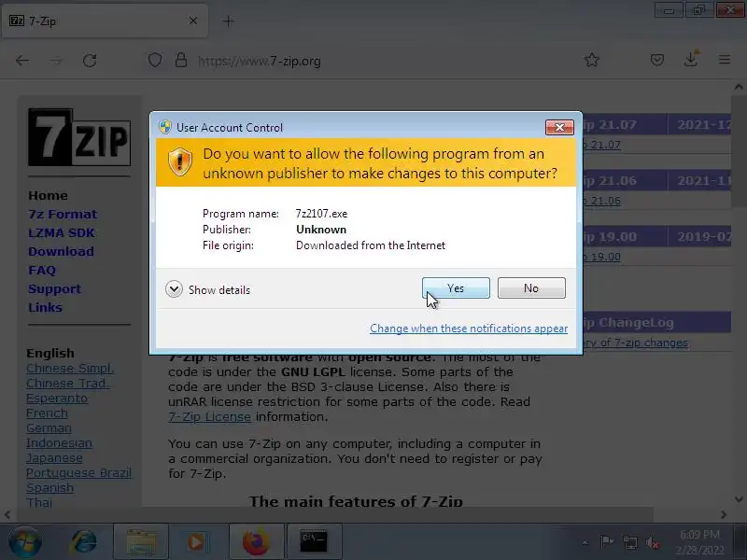Click the UAC title bar shield icon
The image size is (747, 560).
tap(165, 127)
